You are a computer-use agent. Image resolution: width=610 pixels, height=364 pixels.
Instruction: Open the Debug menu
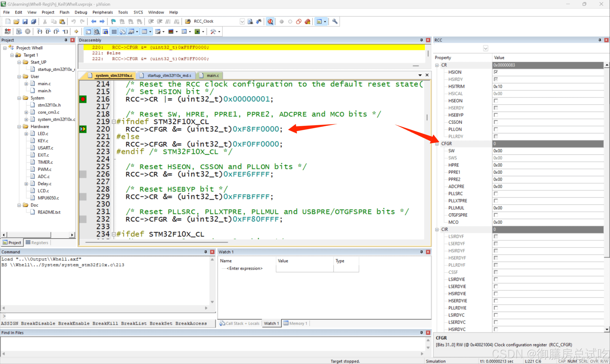[81, 12]
